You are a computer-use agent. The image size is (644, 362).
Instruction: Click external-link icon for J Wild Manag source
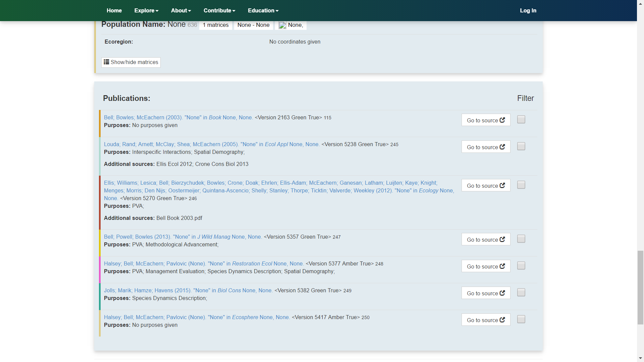502,239
